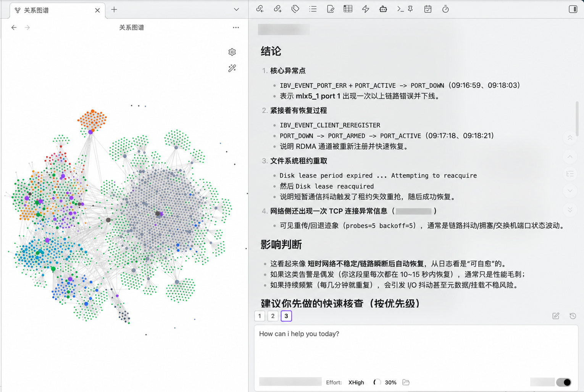
Task: Click the 30% context usage indicator
Action: pyautogui.click(x=385, y=382)
